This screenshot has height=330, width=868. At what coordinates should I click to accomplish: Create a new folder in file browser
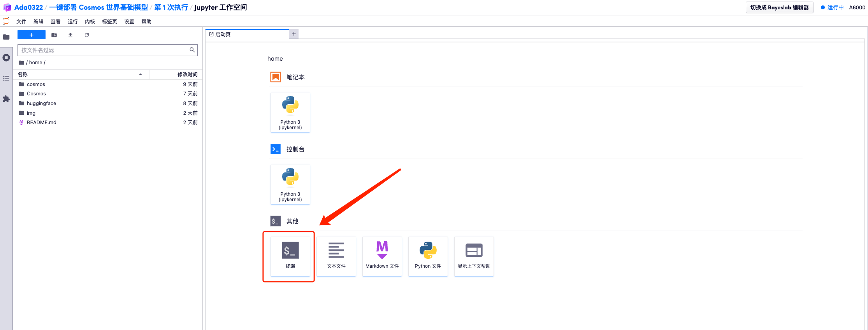point(54,35)
